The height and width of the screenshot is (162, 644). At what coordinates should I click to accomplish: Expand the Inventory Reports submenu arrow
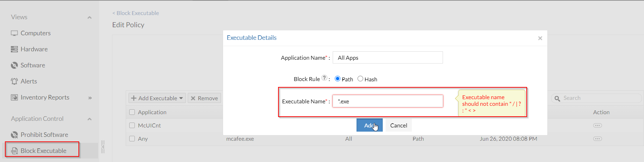pos(90,98)
